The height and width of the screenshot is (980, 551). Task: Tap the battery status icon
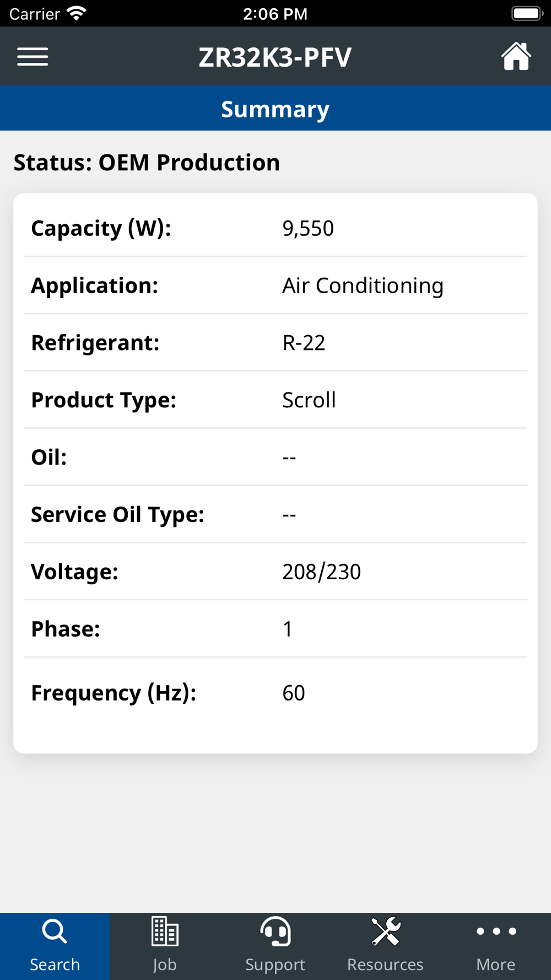tap(527, 13)
